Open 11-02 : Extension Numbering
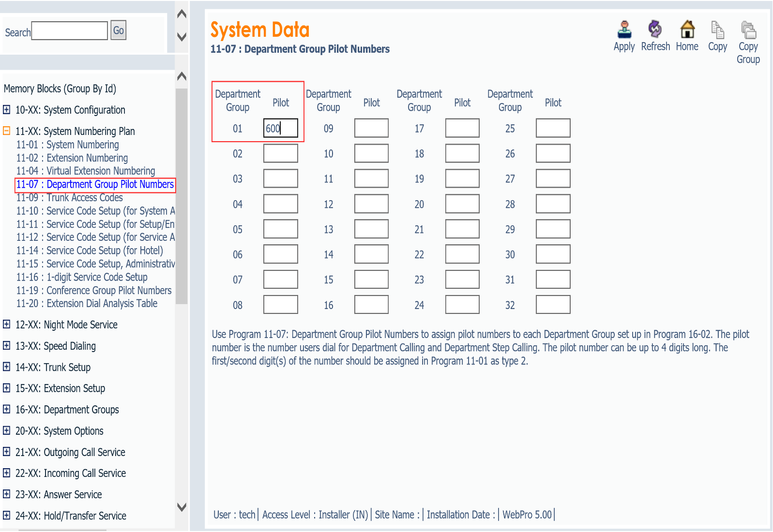 [72, 158]
